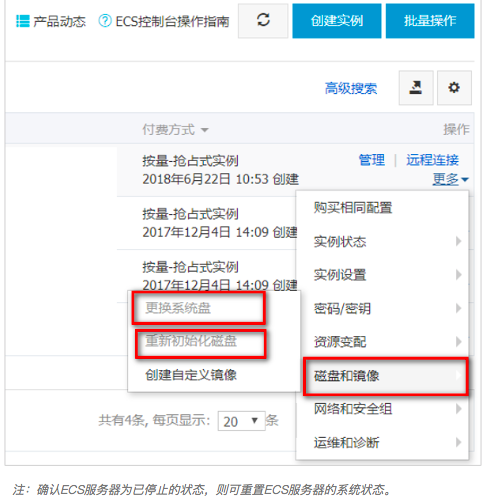Click the 批量操作 button
Viewport: 483px width, 504px height.
coord(430,21)
